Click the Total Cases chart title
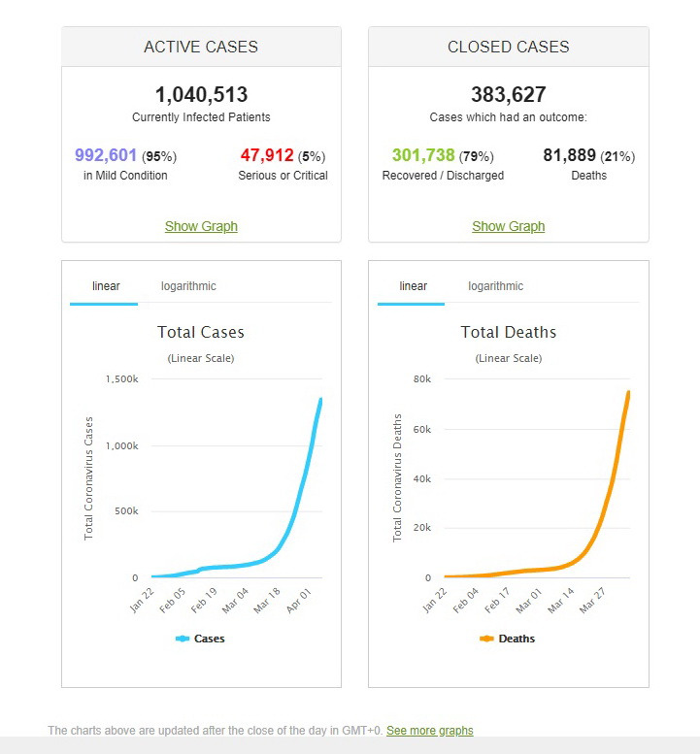The image size is (700, 754). [x=201, y=332]
